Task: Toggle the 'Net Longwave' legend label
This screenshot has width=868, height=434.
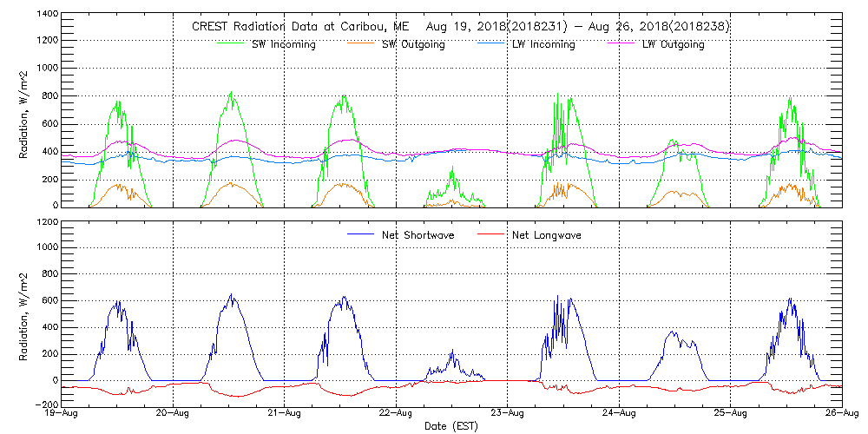Action: [546, 235]
